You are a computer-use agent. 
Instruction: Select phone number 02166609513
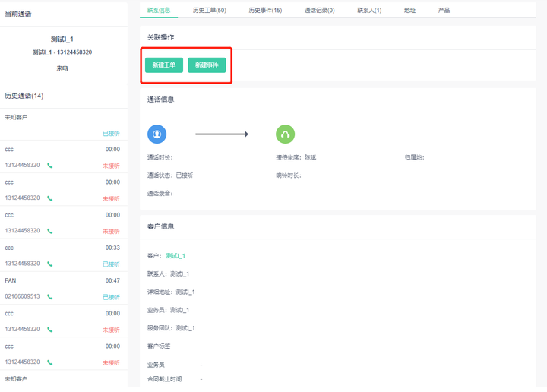(22, 296)
